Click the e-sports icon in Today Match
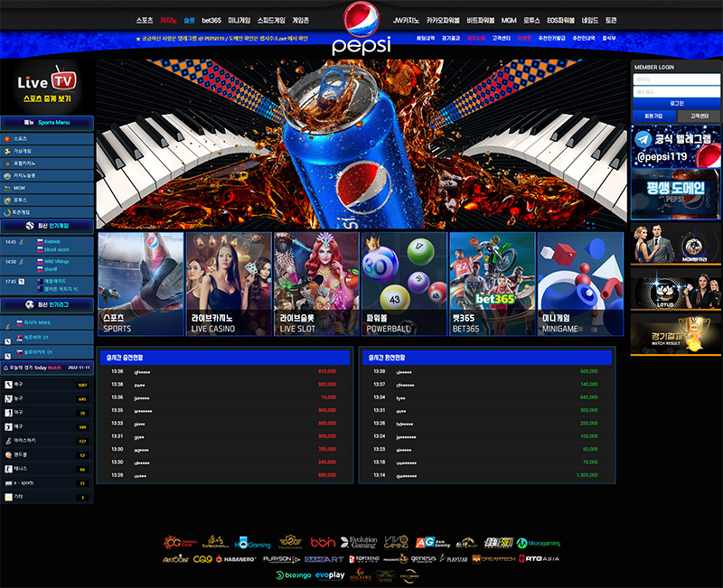 click(8, 483)
